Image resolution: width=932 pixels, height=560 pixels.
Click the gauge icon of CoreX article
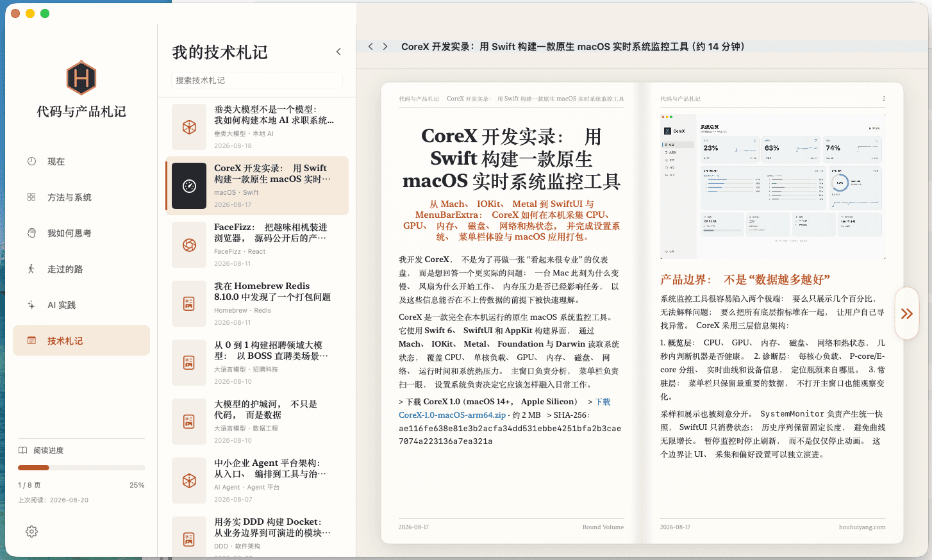coord(189,186)
